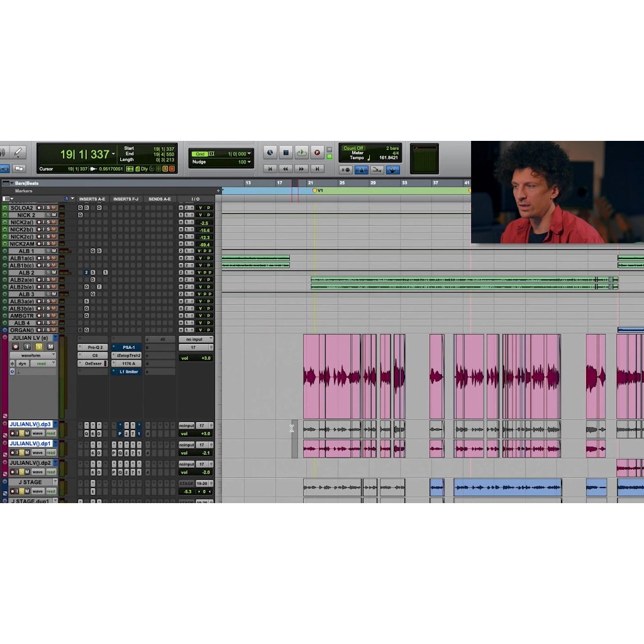Viewport: 644px width, 644px height.
Task: Click the red Record transport button
Action: click(317, 153)
